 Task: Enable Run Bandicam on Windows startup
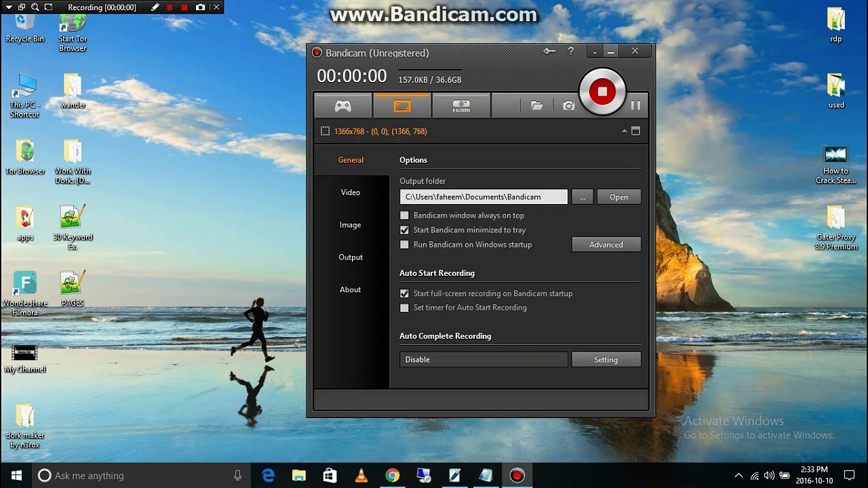(x=404, y=245)
